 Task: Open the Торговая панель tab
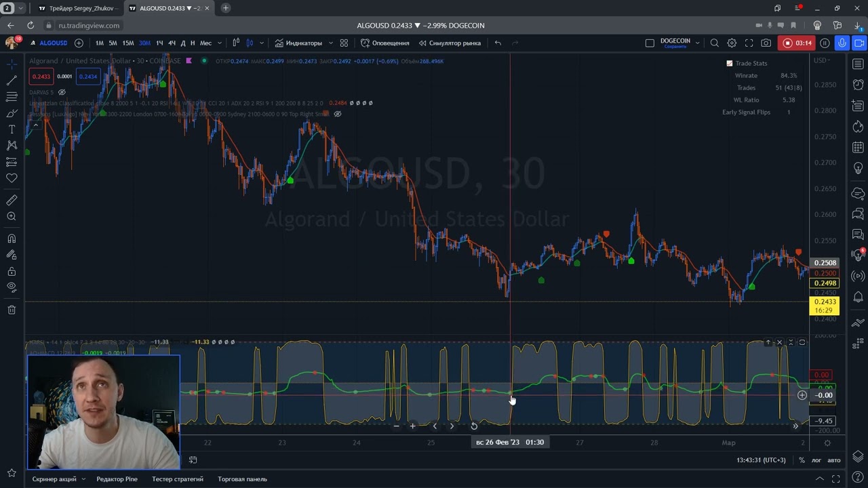click(x=242, y=479)
